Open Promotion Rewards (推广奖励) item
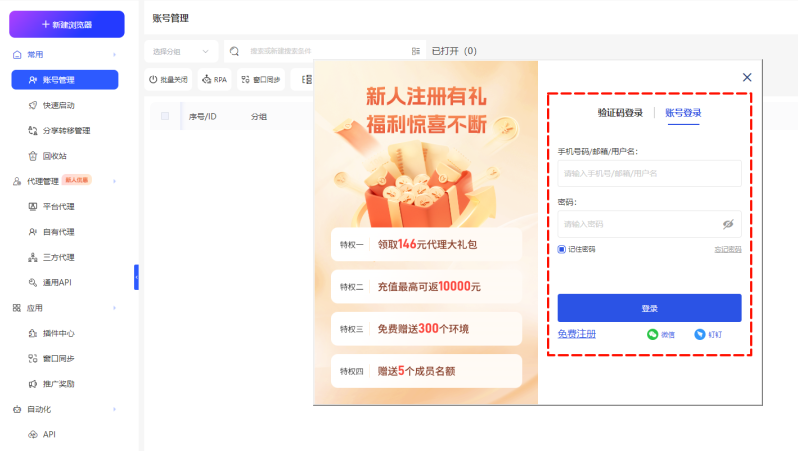Viewport: 798px width, 451px height. (x=58, y=384)
